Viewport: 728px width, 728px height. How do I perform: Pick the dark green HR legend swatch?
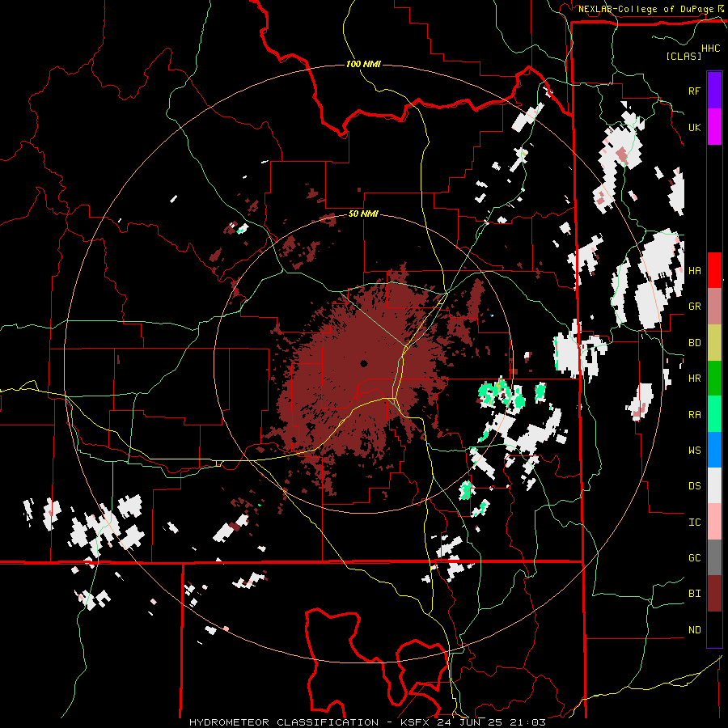[x=714, y=379]
